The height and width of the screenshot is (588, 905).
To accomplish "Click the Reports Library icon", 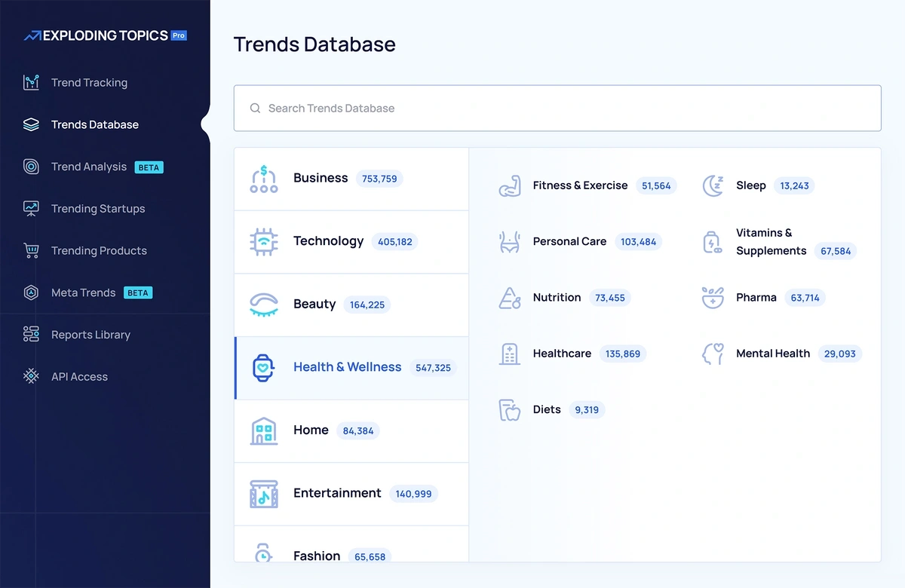I will point(31,335).
